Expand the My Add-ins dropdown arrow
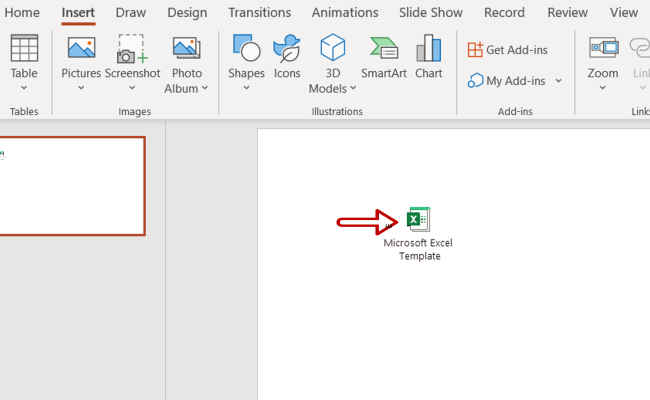This screenshot has width=650, height=400. click(559, 80)
